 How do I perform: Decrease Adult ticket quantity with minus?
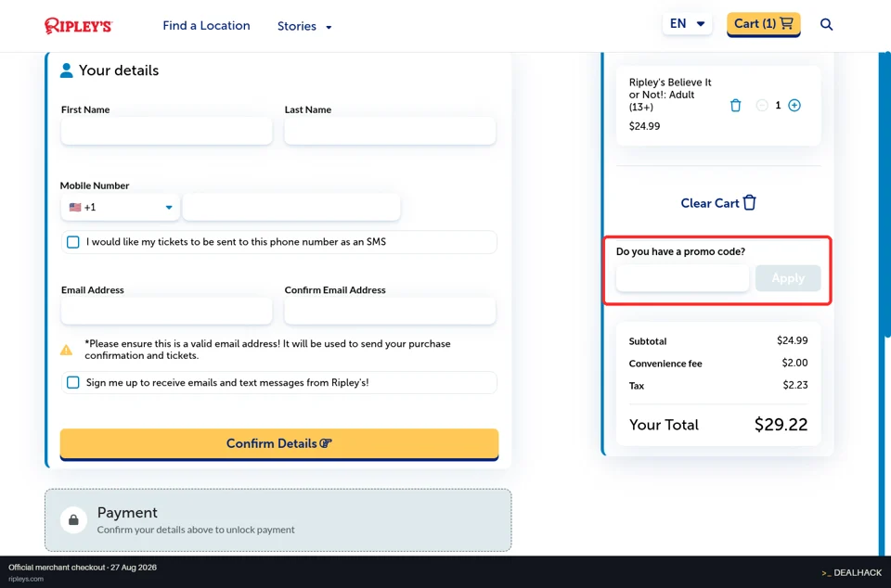point(762,105)
